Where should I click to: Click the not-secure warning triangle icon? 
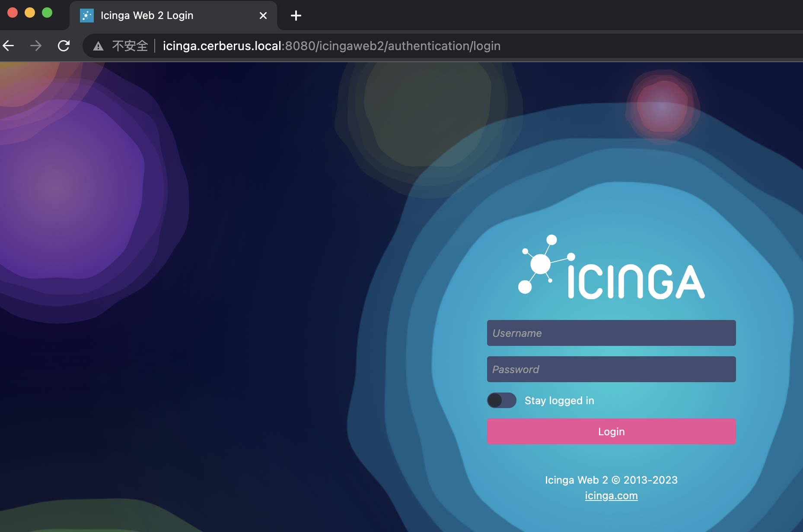pyautogui.click(x=98, y=46)
